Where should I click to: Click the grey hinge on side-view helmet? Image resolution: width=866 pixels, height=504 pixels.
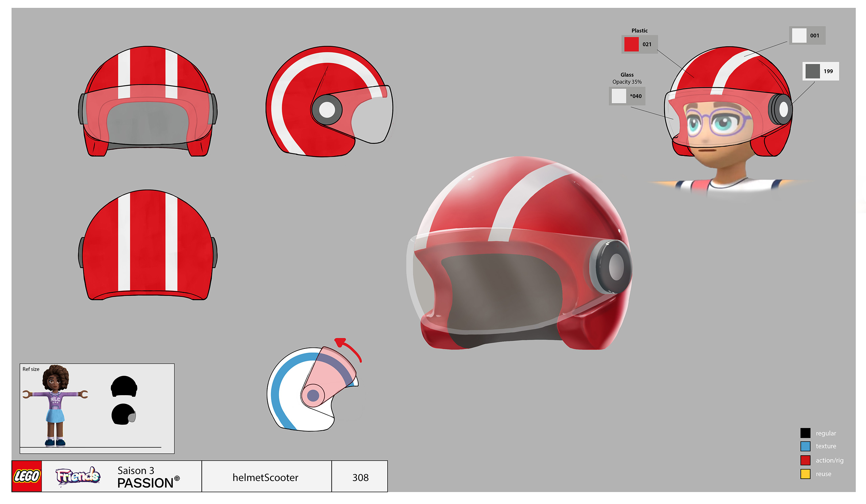pyautogui.click(x=327, y=110)
